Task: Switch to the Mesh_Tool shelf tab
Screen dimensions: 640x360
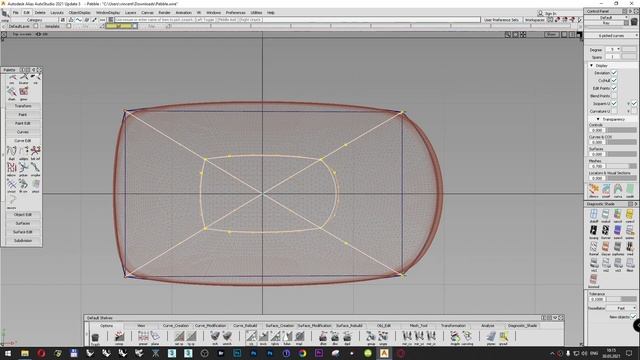Action: [418, 326]
